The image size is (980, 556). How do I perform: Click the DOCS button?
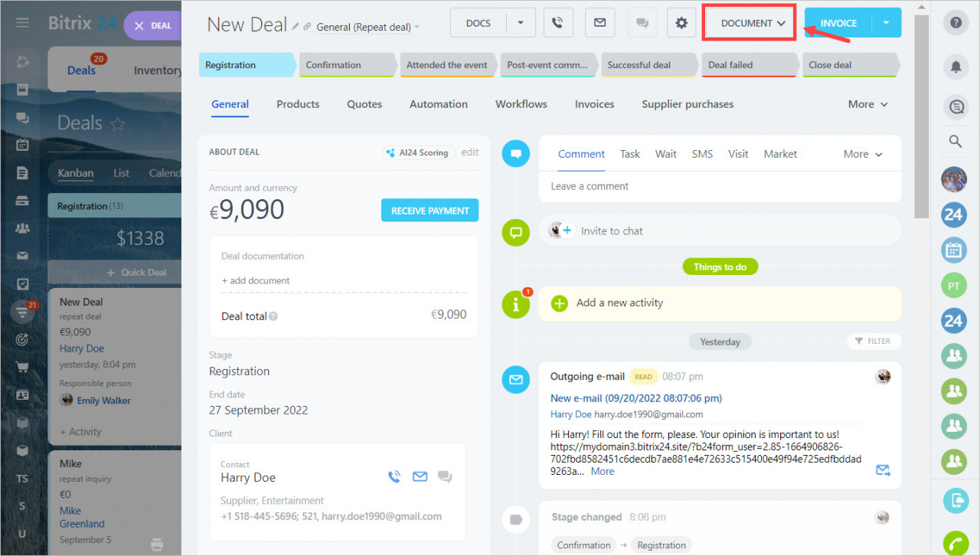(x=479, y=23)
